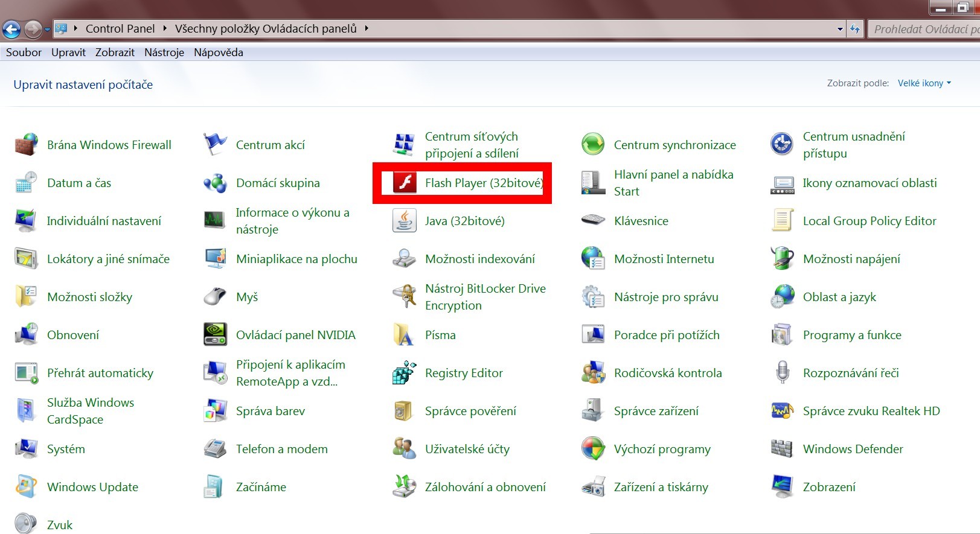Open the Ovládací panel NVIDIA icon
Viewport: 980px width, 534px height.
(x=215, y=335)
